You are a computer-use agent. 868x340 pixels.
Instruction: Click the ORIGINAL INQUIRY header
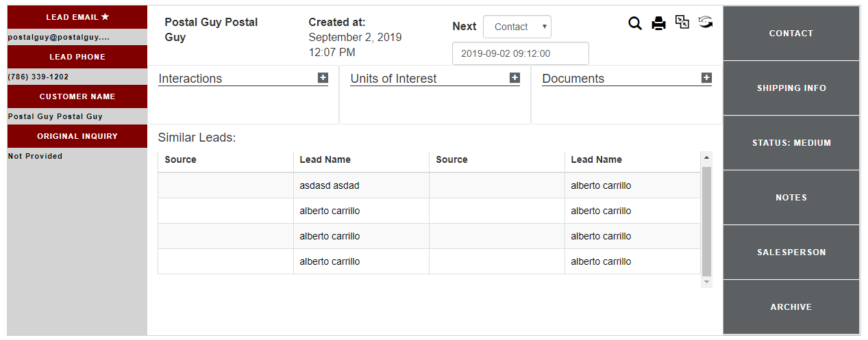77,136
